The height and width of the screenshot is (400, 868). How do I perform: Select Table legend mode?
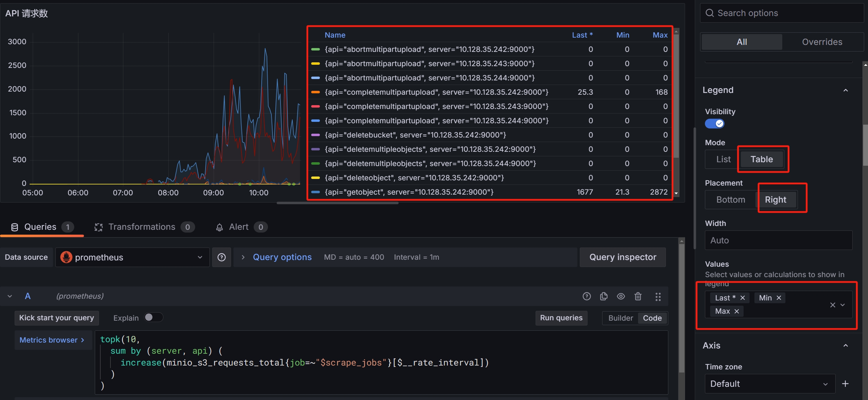[x=762, y=159]
